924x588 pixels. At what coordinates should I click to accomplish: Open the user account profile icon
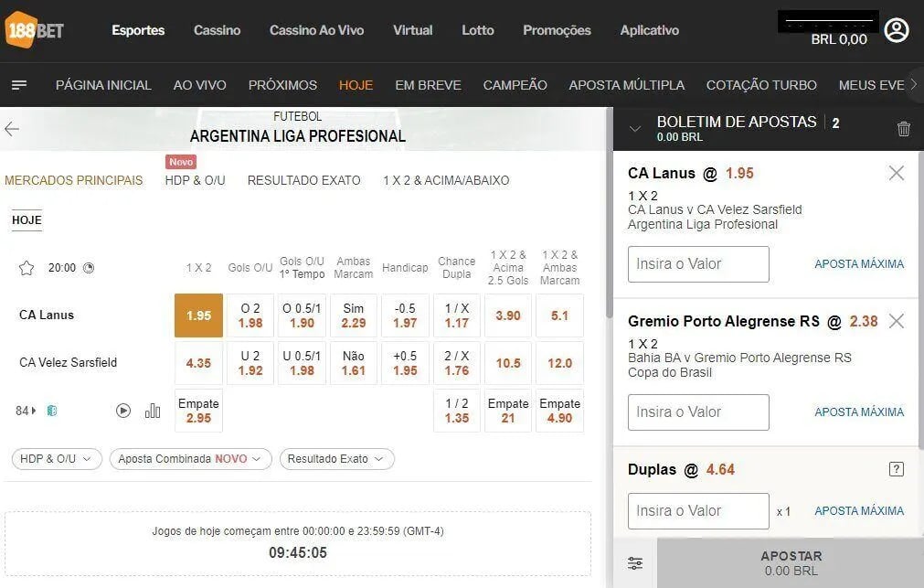tap(897, 30)
